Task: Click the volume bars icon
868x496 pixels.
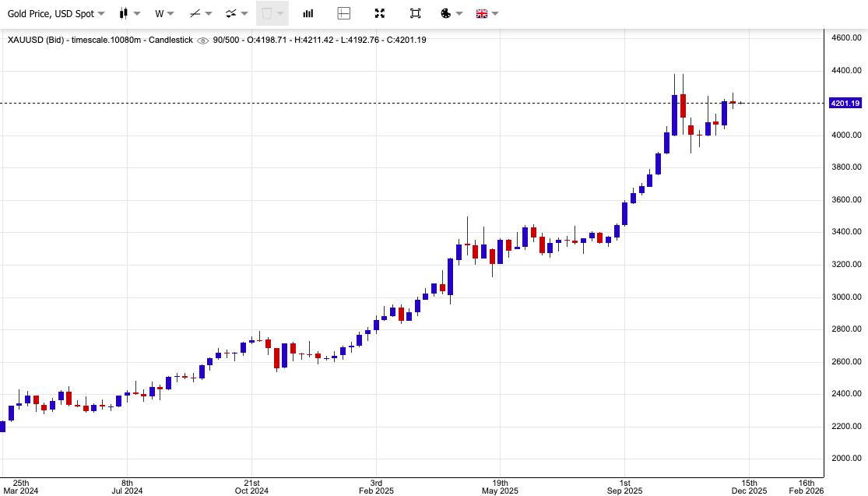Action: pos(308,13)
